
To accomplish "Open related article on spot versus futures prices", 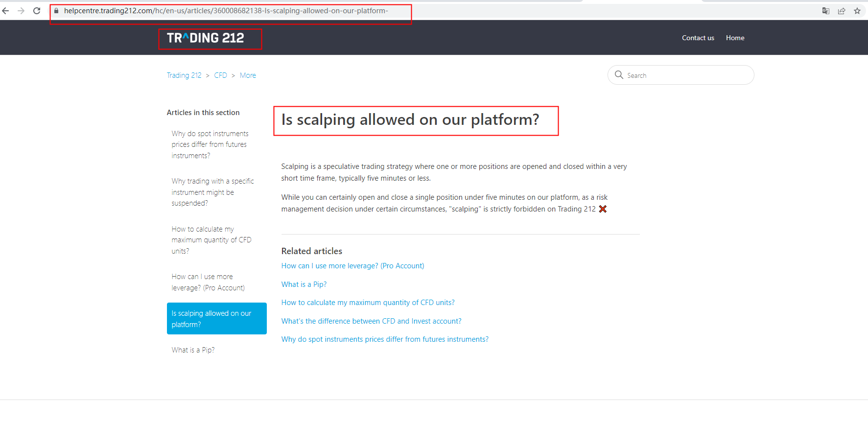I will click(385, 339).
